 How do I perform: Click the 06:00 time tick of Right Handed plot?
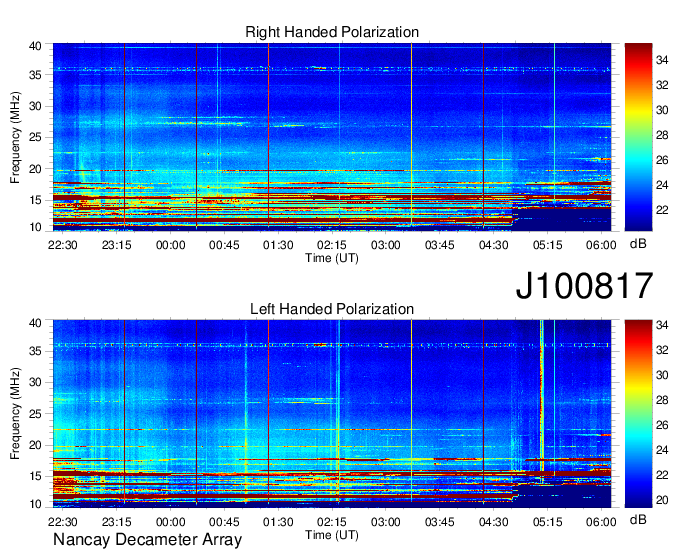point(601,245)
